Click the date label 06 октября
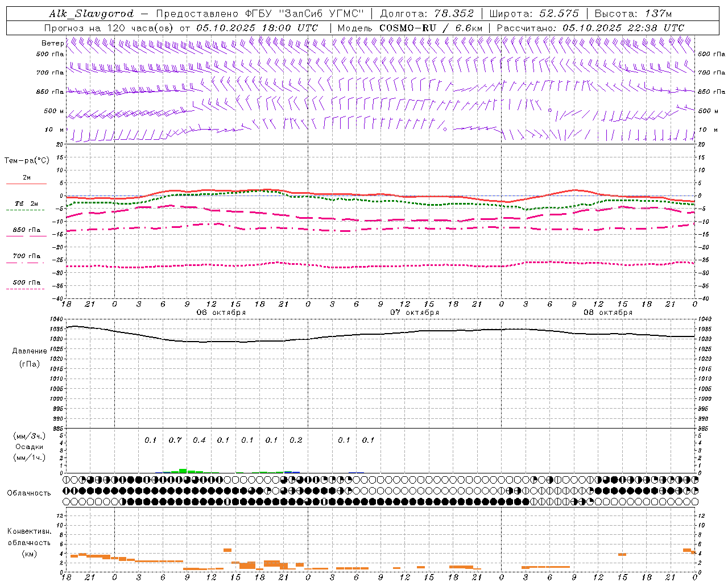The image size is (728, 582). coord(221,313)
